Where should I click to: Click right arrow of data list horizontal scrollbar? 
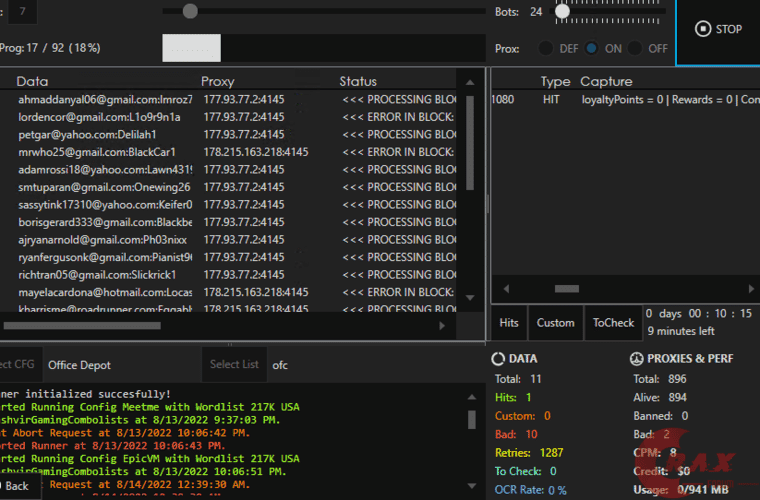(x=442, y=326)
